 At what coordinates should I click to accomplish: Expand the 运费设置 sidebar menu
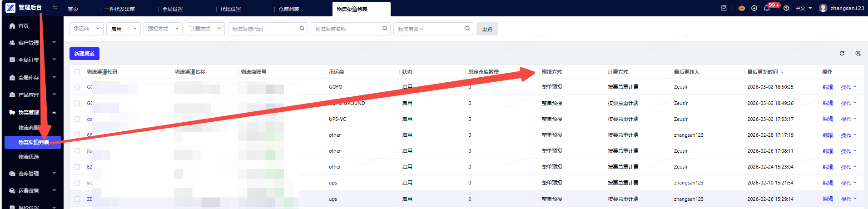(x=32, y=191)
